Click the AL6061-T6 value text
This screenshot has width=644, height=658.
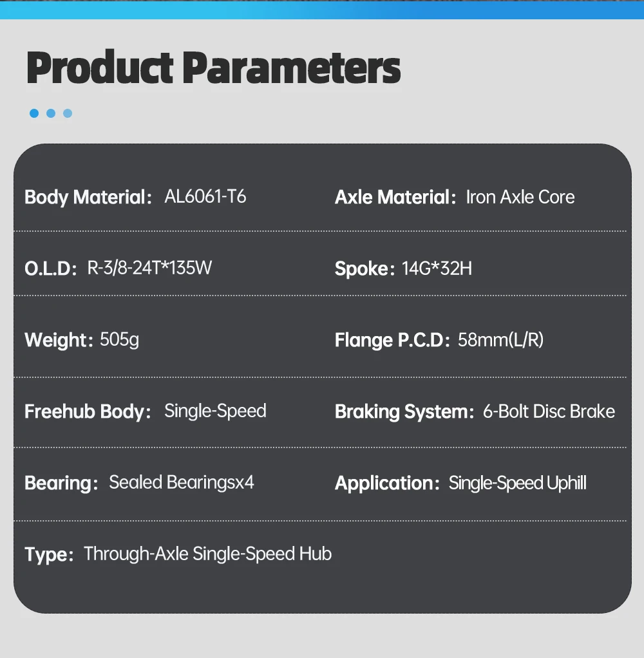205,196
